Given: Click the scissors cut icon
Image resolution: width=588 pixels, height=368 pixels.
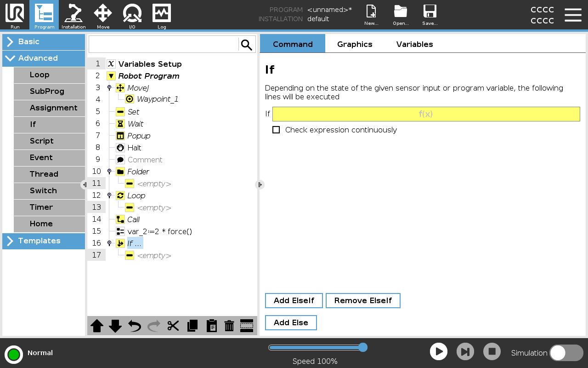Looking at the screenshot, I should [173, 326].
